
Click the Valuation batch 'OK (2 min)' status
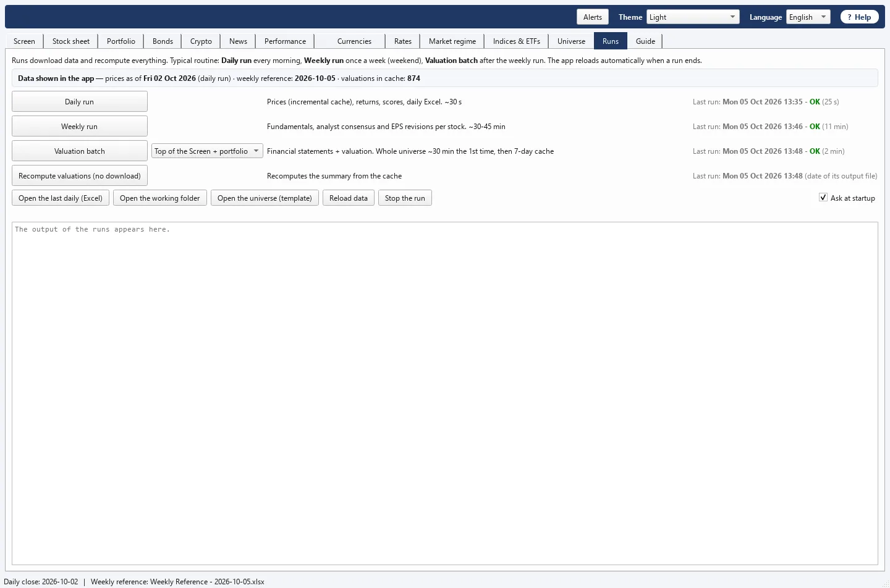(827, 151)
